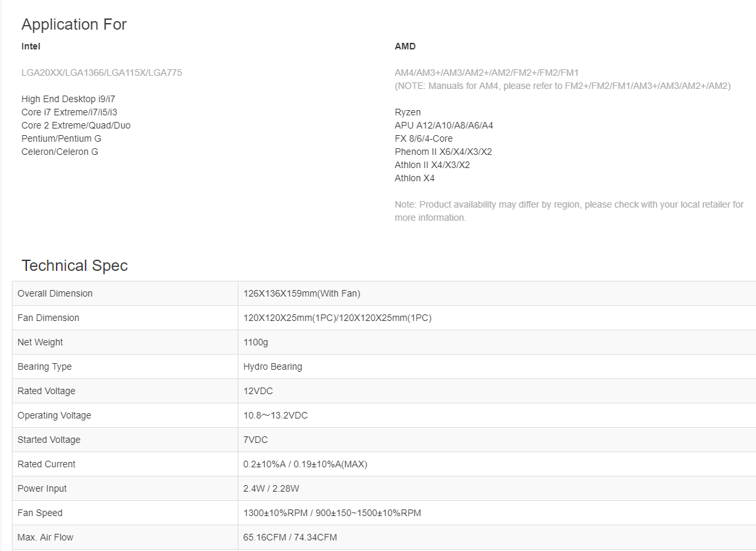Click the Rated Current value cell
The height and width of the screenshot is (551, 756).
tap(305, 464)
